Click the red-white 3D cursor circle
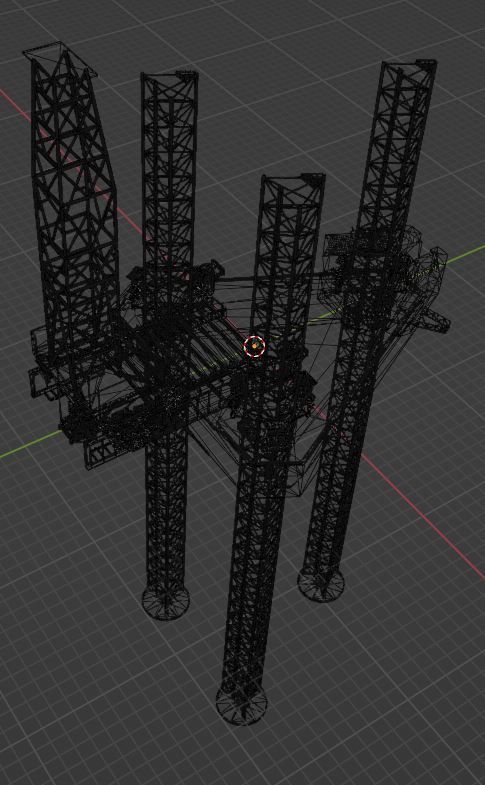The width and height of the screenshot is (485, 785). [x=254, y=346]
